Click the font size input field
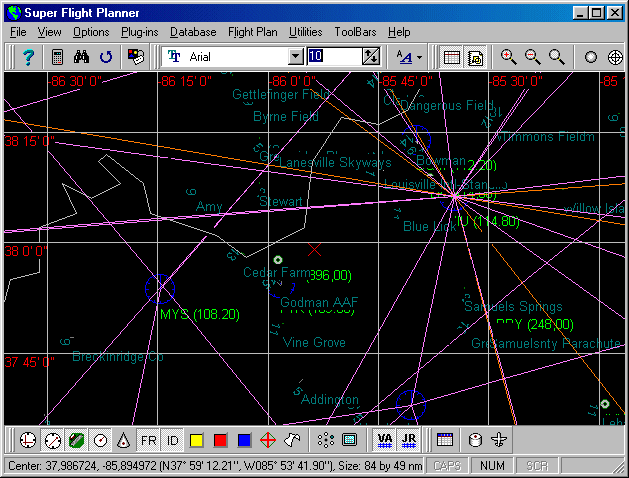 click(334, 57)
